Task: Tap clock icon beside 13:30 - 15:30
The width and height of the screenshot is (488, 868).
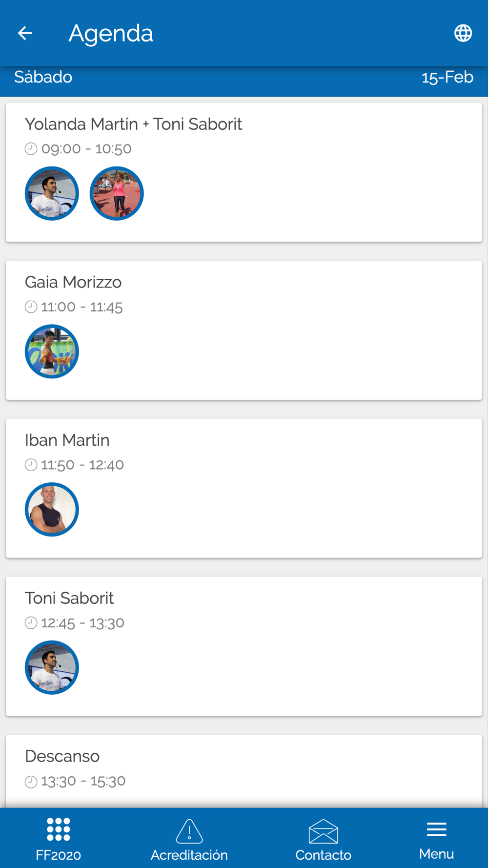Action: tap(31, 782)
